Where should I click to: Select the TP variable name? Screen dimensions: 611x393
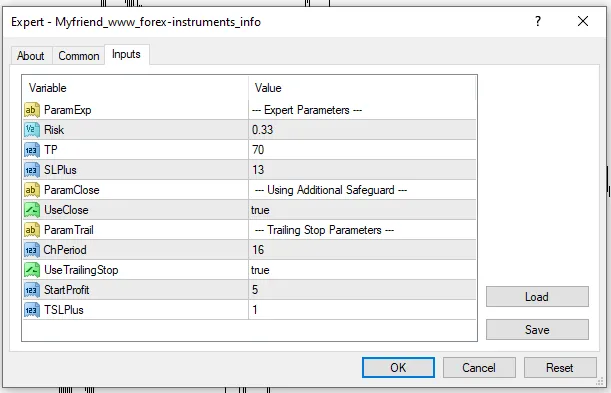pyautogui.click(x=51, y=150)
